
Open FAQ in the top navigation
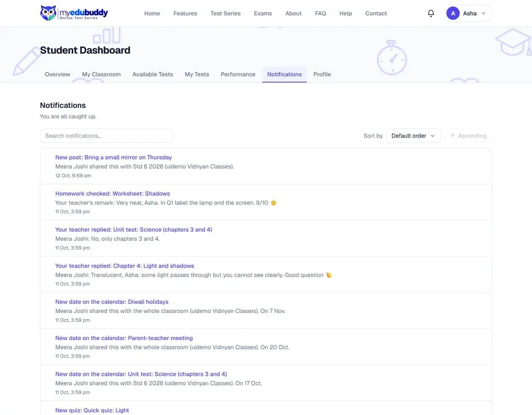[x=320, y=13]
